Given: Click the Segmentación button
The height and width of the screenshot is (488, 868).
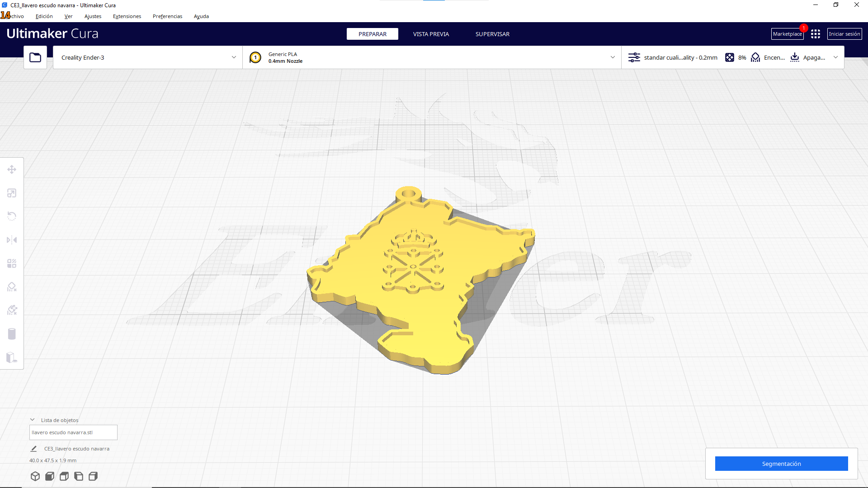Looking at the screenshot, I should pyautogui.click(x=781, y=464).
